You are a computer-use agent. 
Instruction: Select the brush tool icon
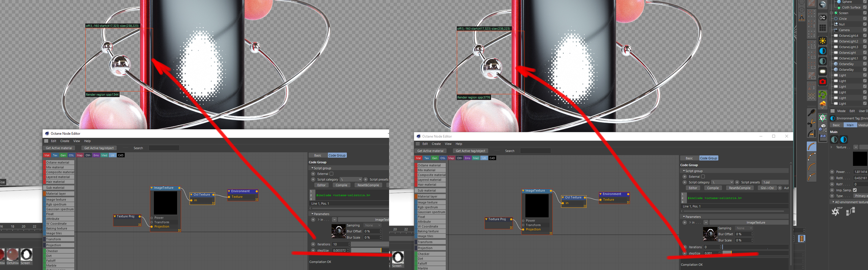(x=811, y=113)
